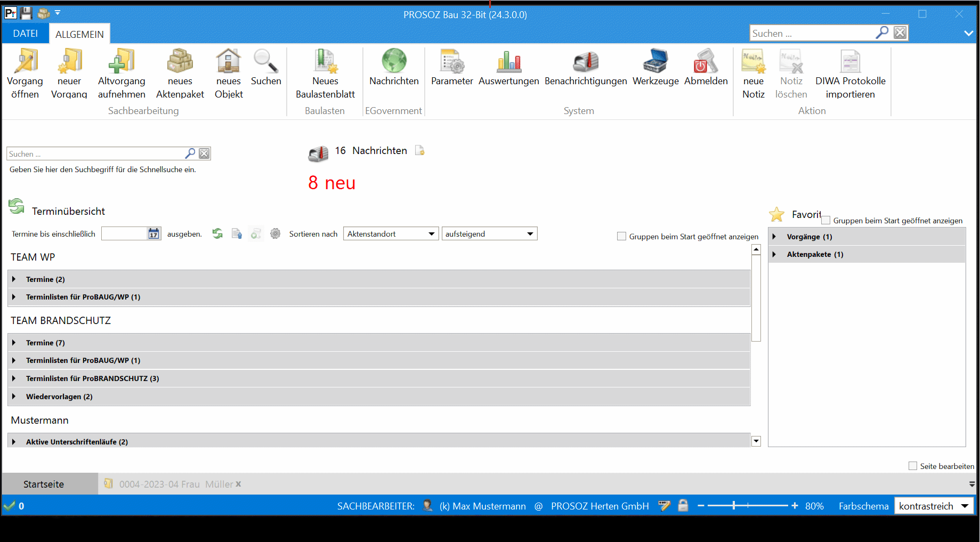Open the Suchen magnifier tool in ribbon
The height and width of the screenshot is (542, 980).
[x=266, y=67]
